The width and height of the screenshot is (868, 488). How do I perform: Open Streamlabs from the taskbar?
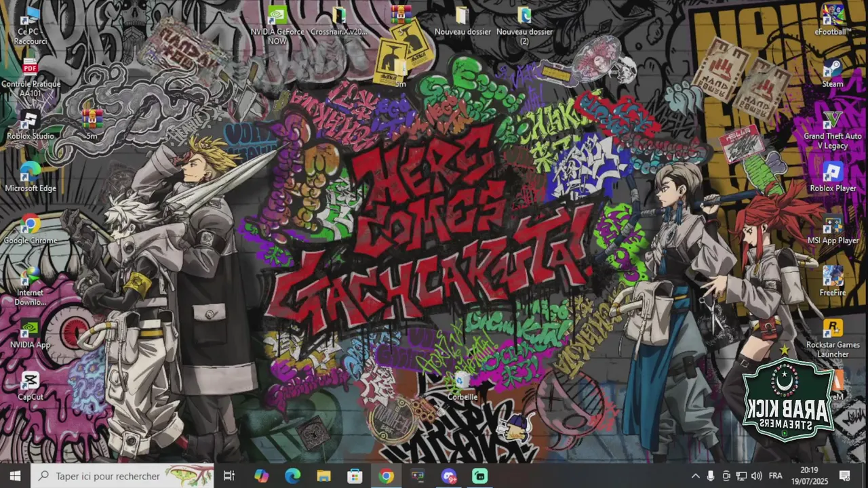pyautogui.click(x=479, y=476)
